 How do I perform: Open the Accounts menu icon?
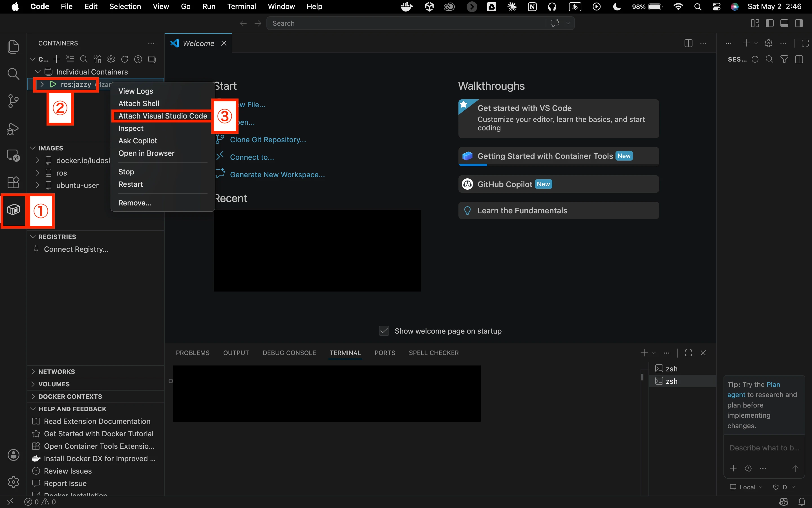point(13,455)
